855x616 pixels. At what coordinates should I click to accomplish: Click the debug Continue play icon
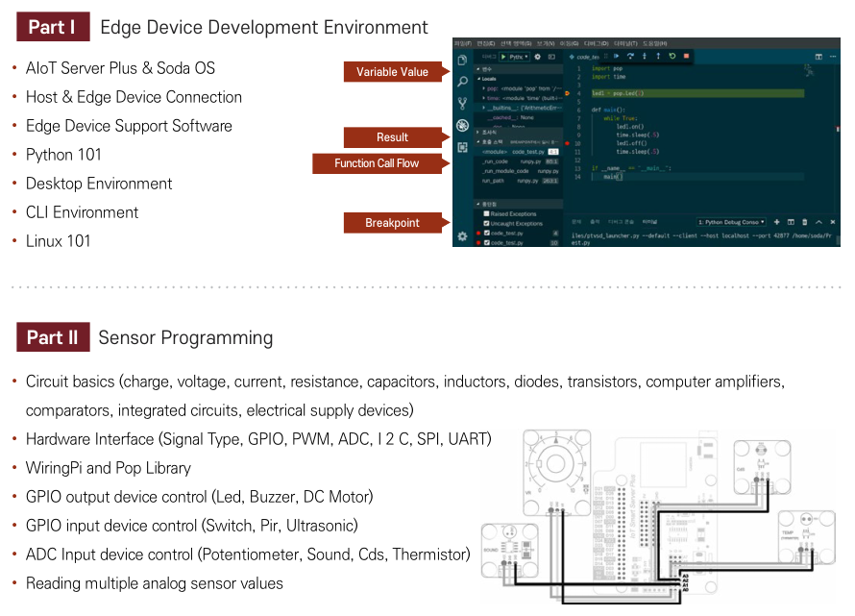click(616, 56)
